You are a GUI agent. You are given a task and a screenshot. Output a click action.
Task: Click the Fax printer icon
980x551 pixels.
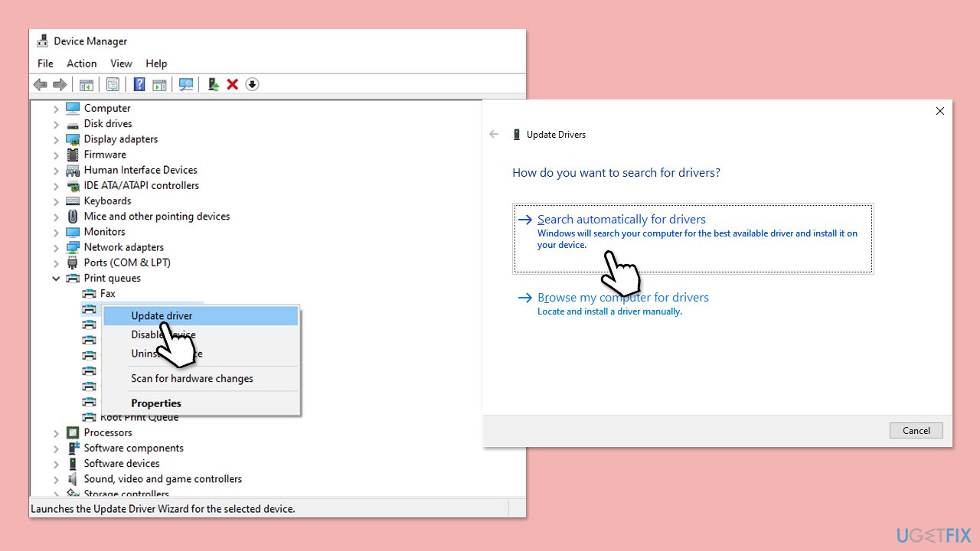pos(90,294)
